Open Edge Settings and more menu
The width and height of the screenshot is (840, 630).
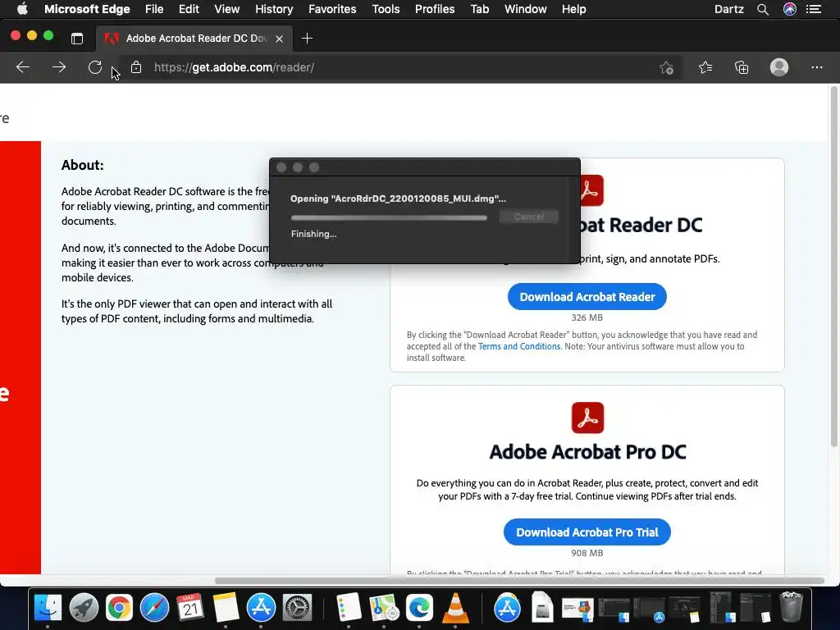[816, 67]
